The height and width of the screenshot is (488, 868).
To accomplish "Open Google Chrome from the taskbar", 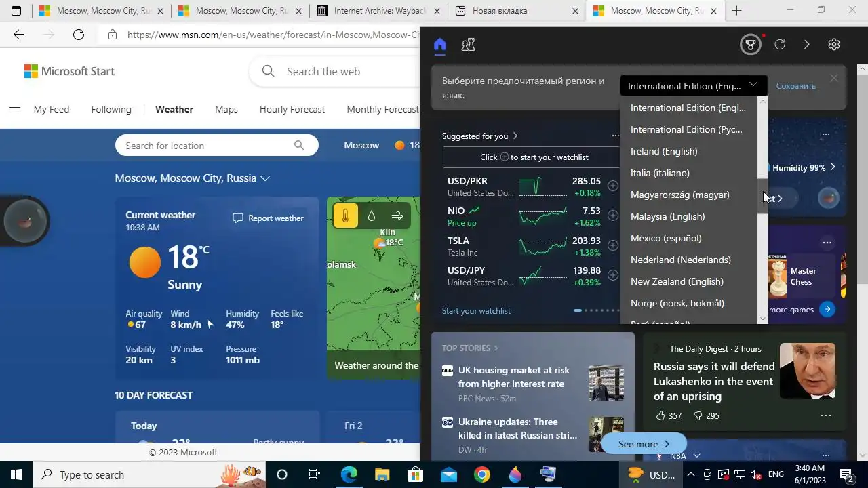I will (482, 474).
